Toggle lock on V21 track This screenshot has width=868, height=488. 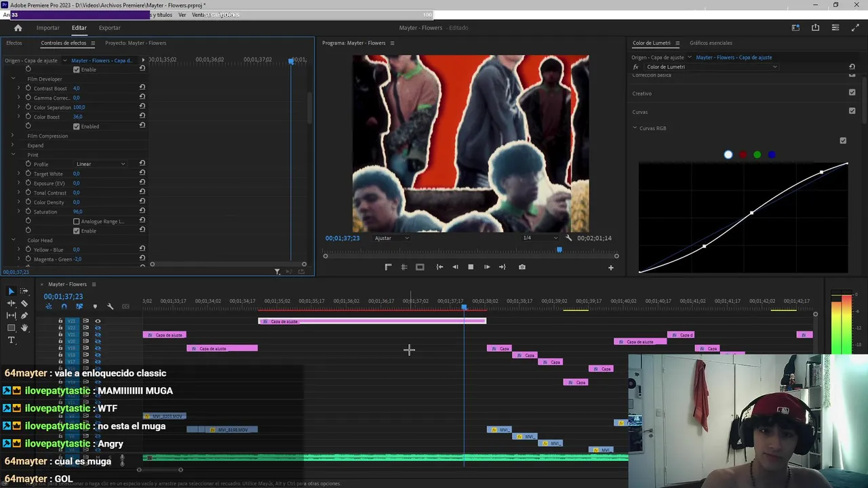(x=60, y=335)
